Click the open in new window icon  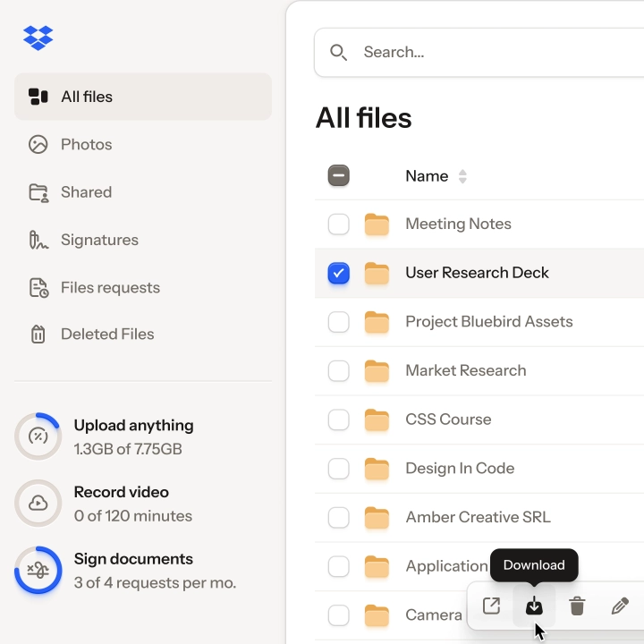tap(491, 606)
